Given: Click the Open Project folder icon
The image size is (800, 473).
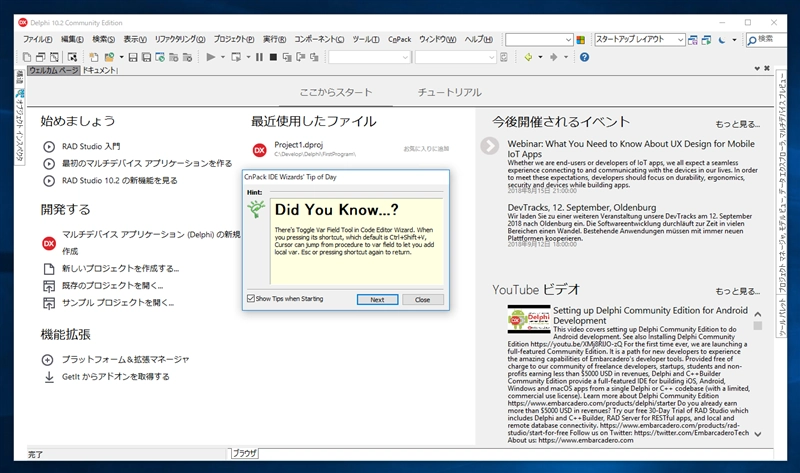Looking at the screenshot, I should coord(109,57).
